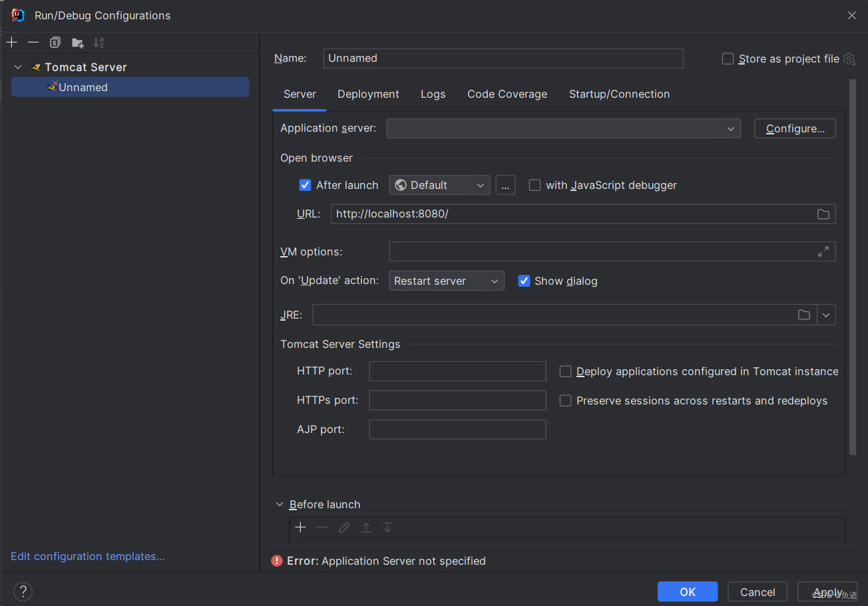Open the JRE dropdown arrow

click(x=826, y=315)
